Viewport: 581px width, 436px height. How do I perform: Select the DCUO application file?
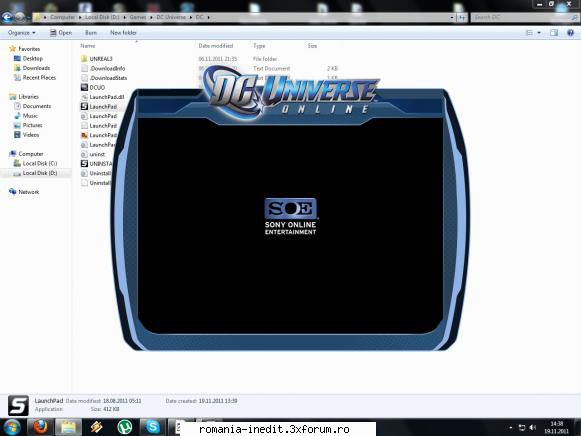coord(93,87)
